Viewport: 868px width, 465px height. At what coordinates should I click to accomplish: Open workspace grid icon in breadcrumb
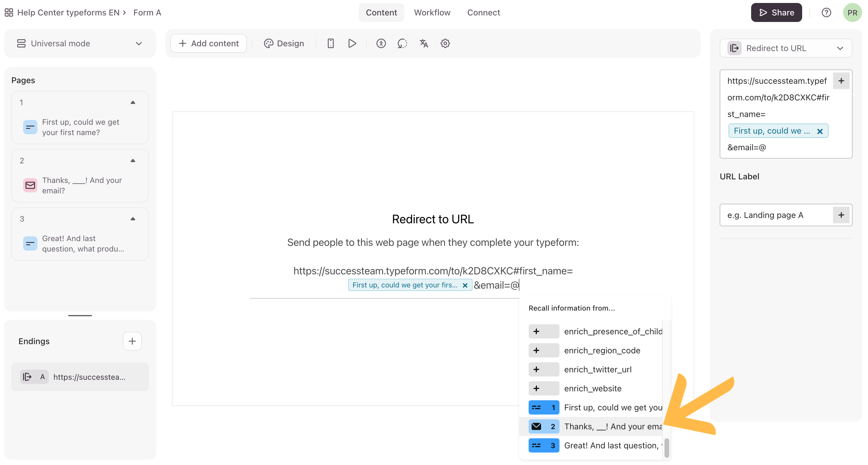click(x=9, y=12)
